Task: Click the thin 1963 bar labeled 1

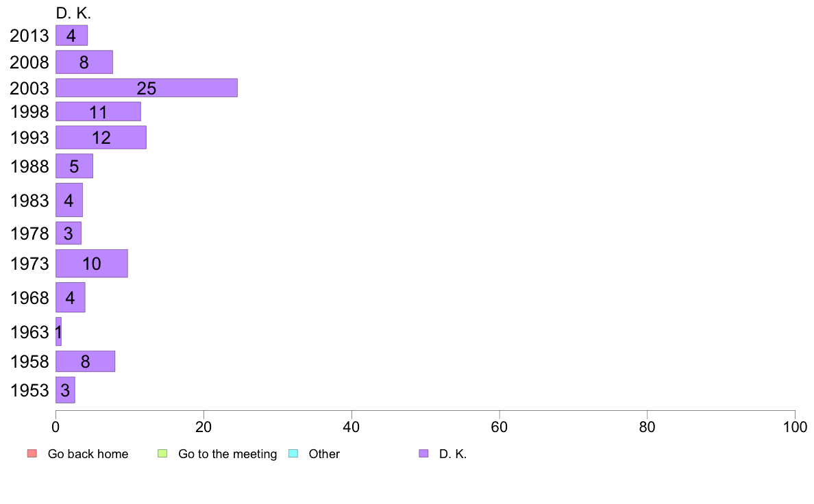Action: (x=59, y=331)
